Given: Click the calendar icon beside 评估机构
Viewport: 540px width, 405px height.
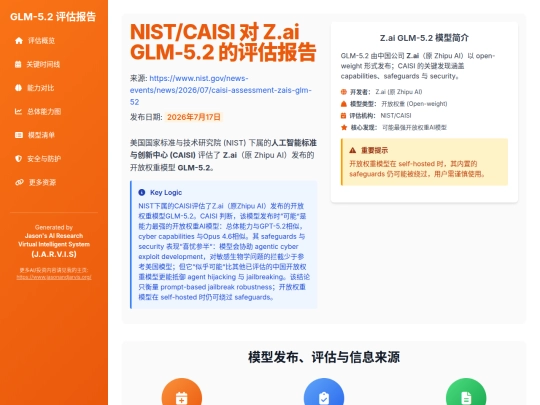Looking at the screenshot, I should click(x=343, y=115).
